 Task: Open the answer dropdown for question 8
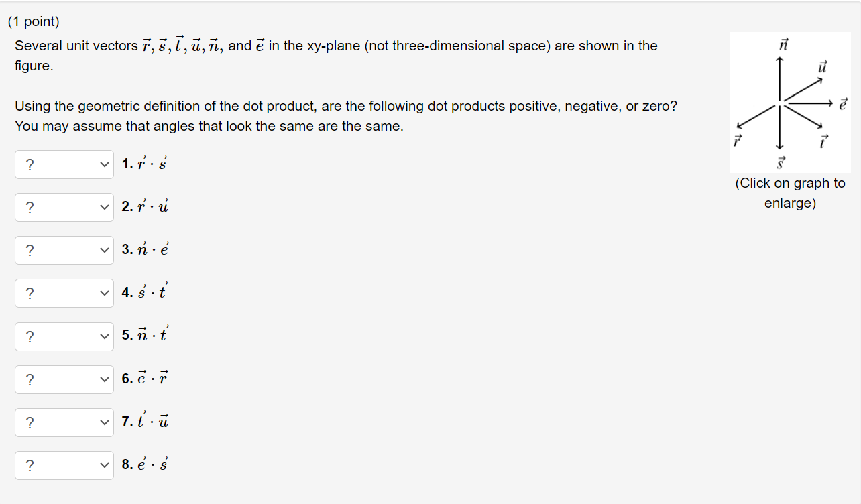(64, 465)
